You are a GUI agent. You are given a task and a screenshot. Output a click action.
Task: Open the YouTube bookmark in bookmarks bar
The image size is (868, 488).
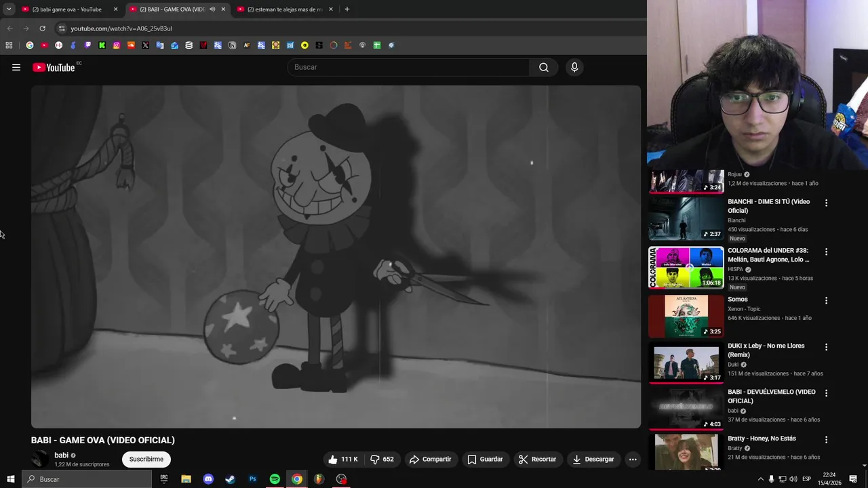[x=44, y=45]
